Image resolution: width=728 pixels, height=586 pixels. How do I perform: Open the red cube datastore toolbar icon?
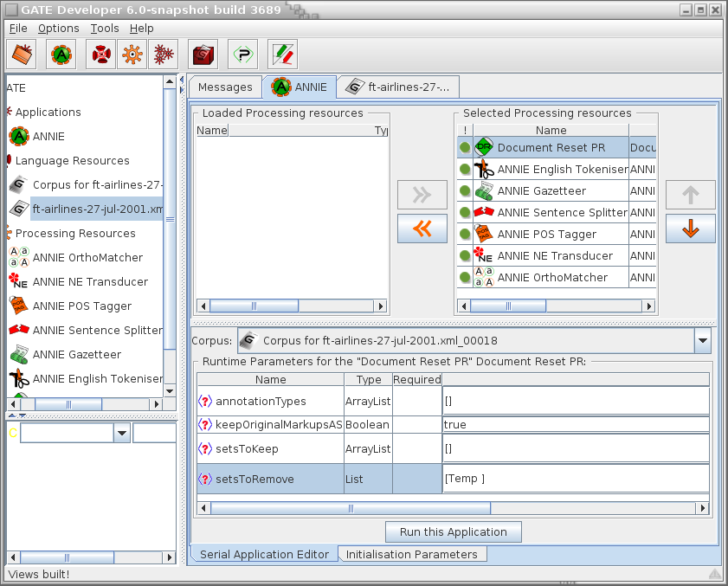(x=203, y=55)
